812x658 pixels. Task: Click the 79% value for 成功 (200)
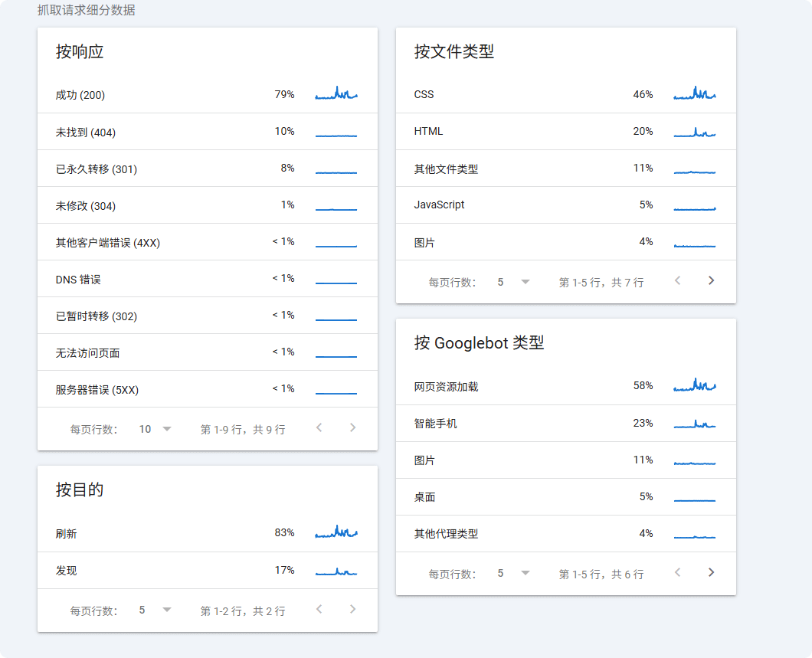(284, 94)
